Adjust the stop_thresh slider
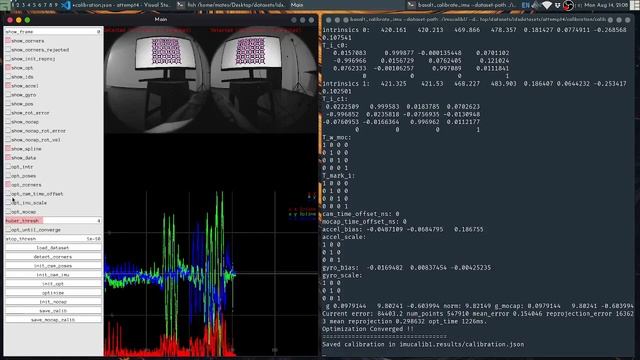This screenshot has height=360, width=640. 53,239
